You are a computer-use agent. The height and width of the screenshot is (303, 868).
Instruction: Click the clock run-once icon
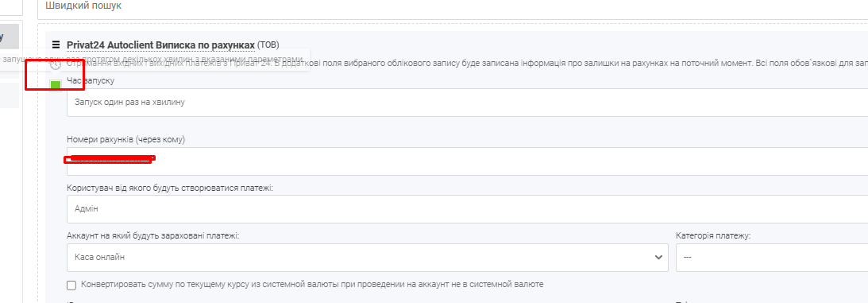[56, 64]
